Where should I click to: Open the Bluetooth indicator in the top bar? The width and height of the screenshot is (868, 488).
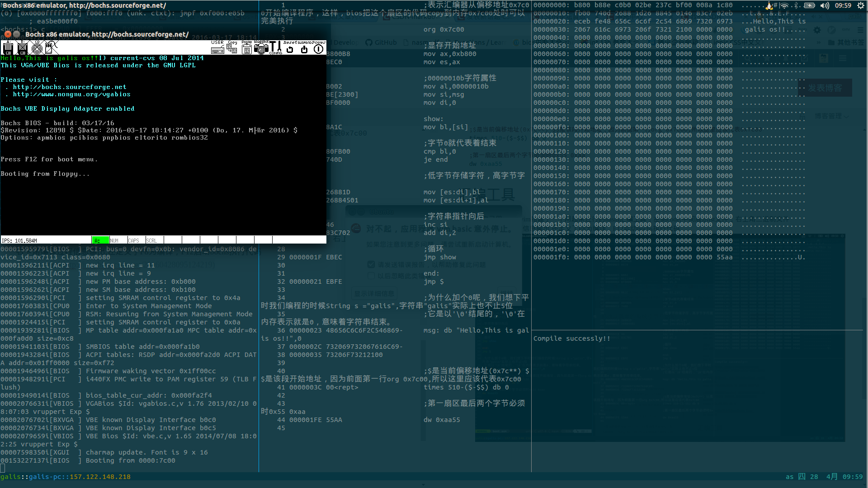point(797,5)
